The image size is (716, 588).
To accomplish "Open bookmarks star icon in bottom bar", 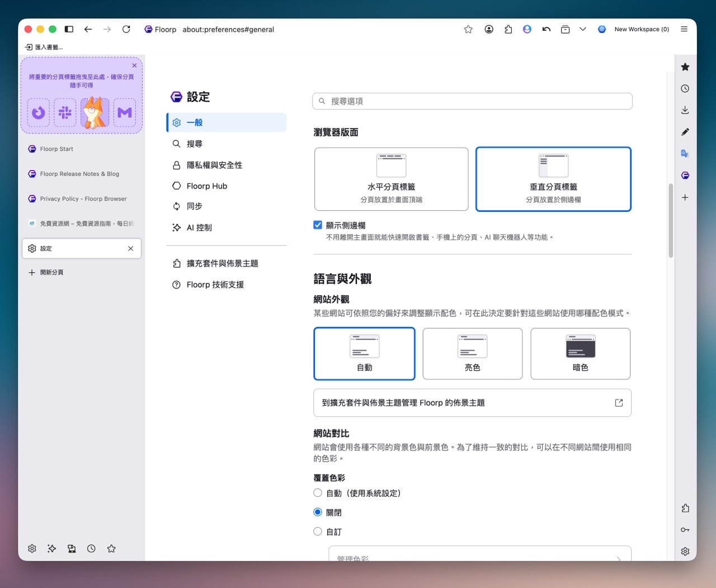I will point(111,548).
